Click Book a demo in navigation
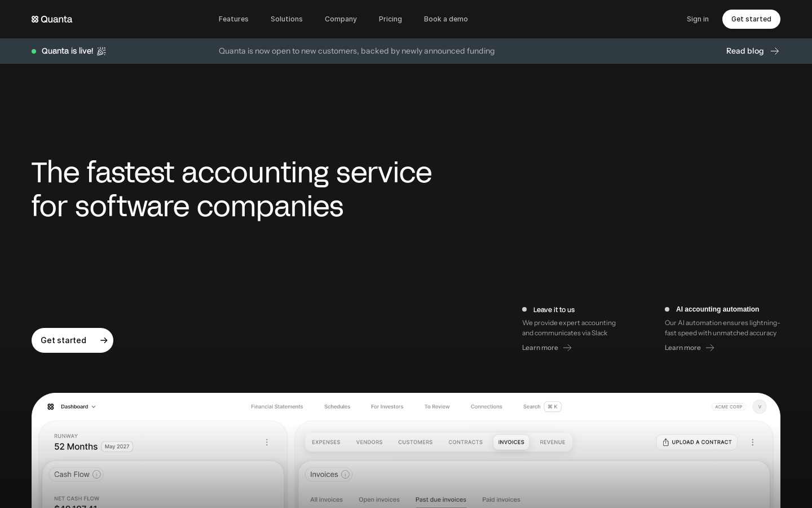 (446, 19)
